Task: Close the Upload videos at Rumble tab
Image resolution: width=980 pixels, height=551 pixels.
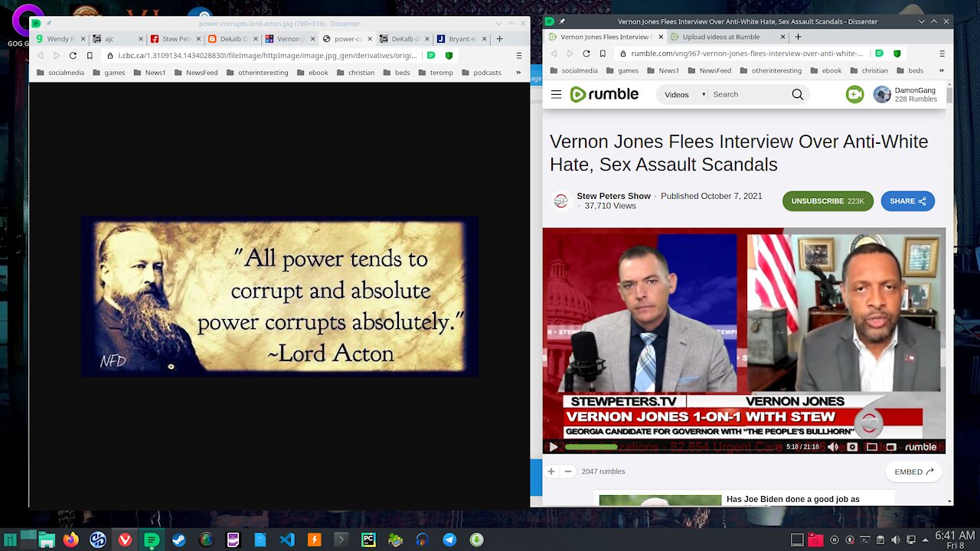Action: tap(783, 36)
